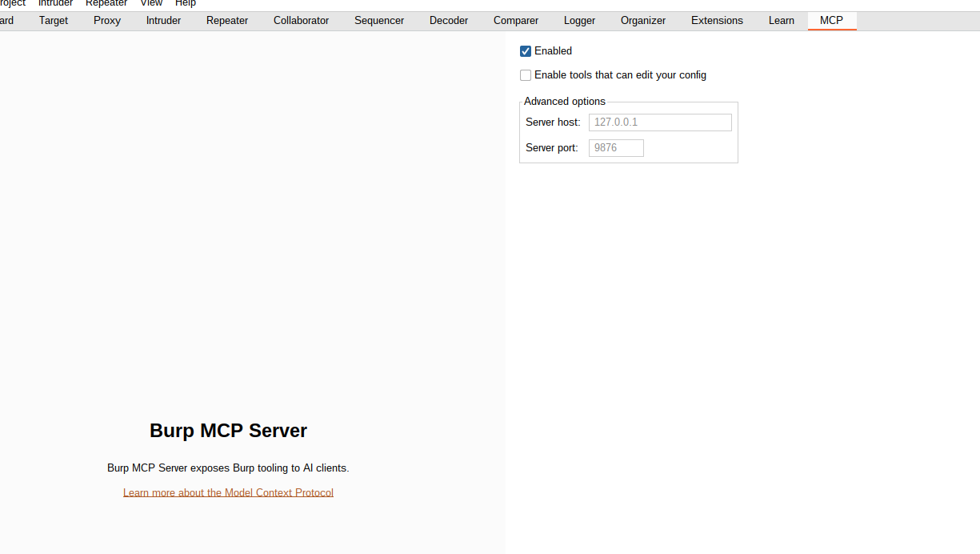Open the Extensions tab
This screenshot has height=554, width=980.
pos(717,21)
